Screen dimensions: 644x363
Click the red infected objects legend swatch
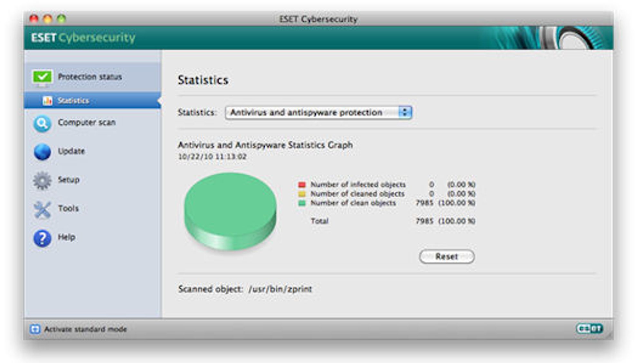click(x=302, y=185)
